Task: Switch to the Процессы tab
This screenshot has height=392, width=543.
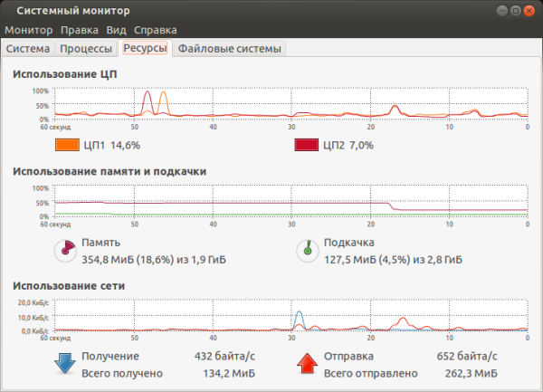Action: 86,49
